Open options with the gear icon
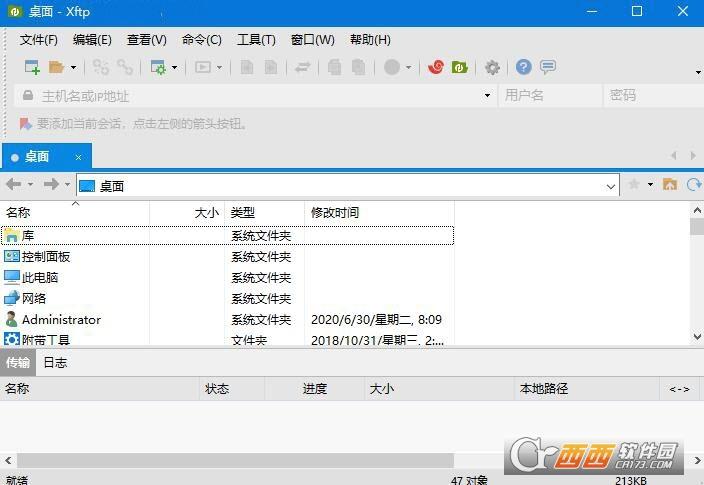704x485 pixels. pyautogui.click(x=492, y=67)
